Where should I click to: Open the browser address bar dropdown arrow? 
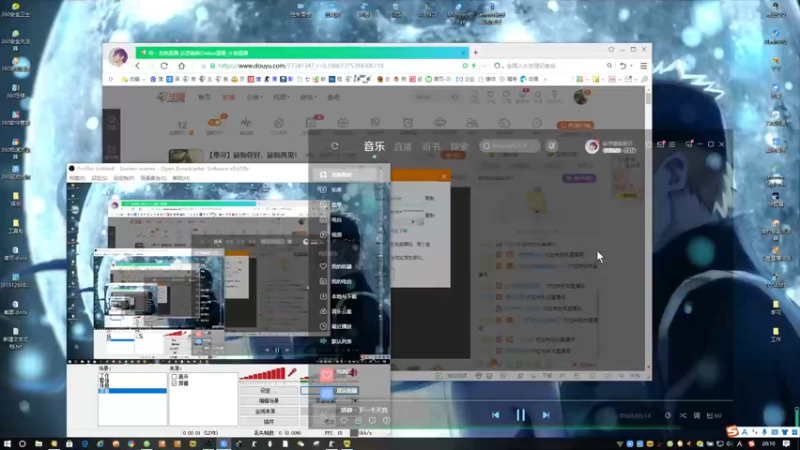point(484,66)
